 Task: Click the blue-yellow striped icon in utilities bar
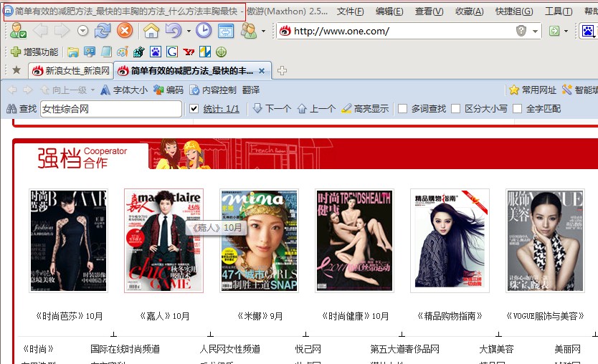[205, 52]
